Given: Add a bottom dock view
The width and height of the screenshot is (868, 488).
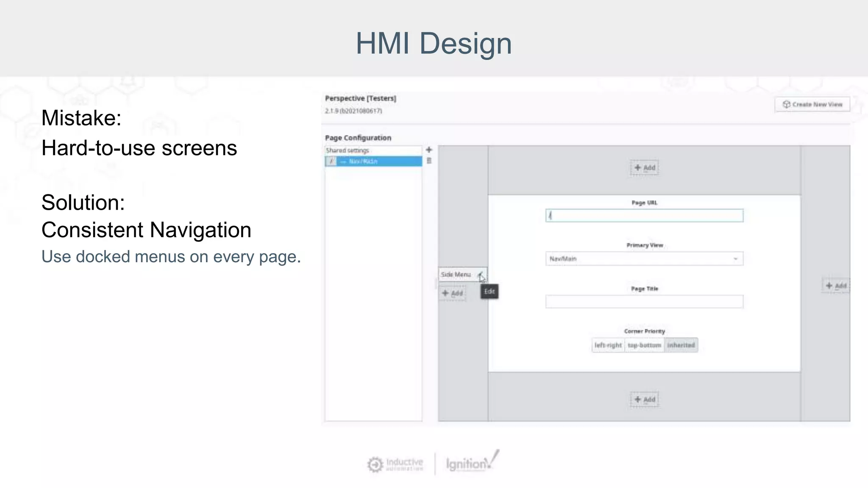Looking at the screenshot, I should click(644, 399).
